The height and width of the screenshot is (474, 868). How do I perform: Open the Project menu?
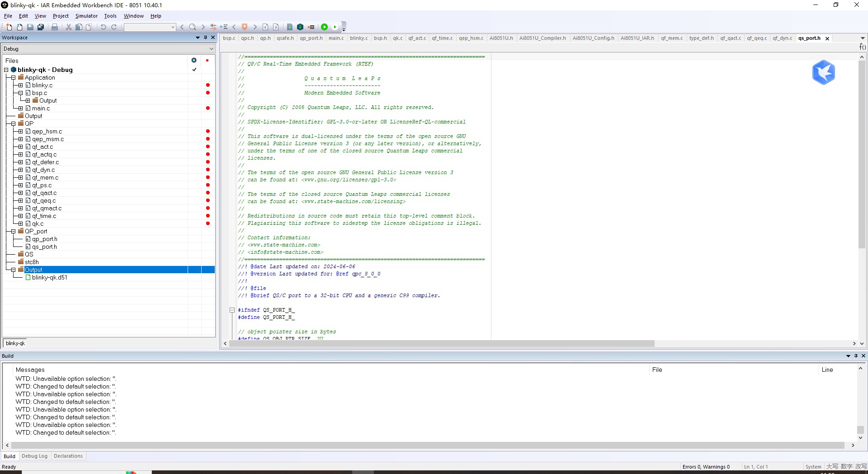(61, 16)
